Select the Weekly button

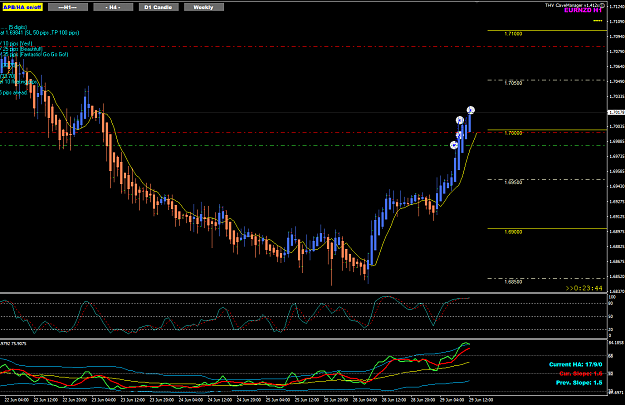204,7
